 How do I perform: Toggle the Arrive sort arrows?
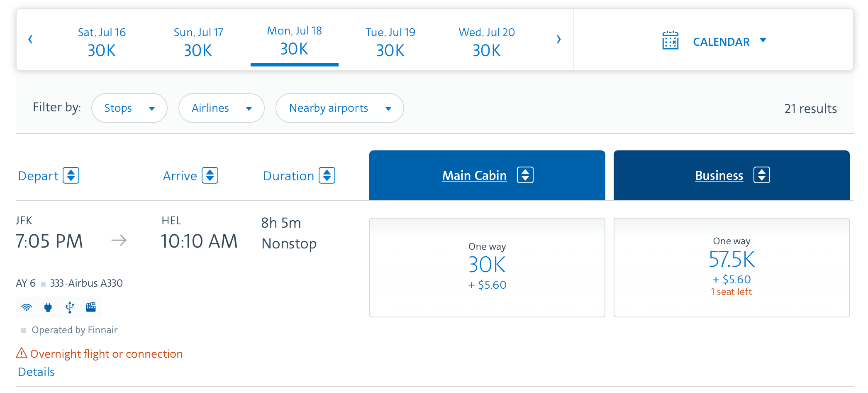(x=210, y=175)
